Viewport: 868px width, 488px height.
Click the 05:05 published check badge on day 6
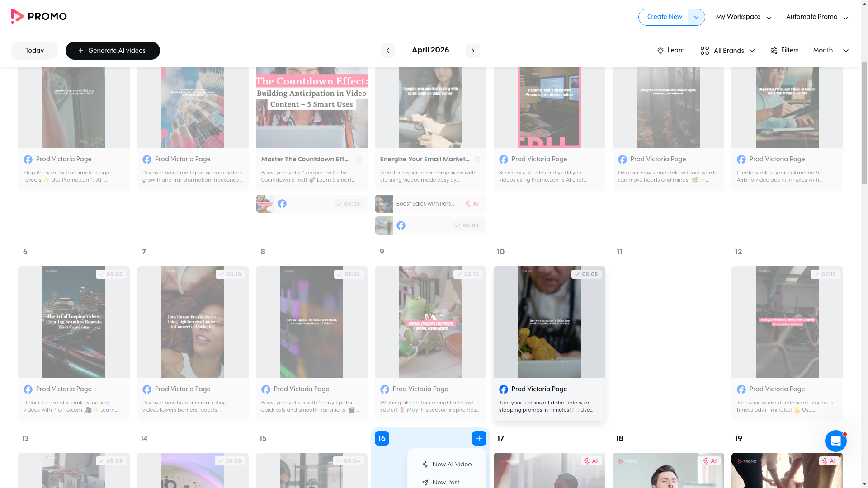[x=111, y=274]
